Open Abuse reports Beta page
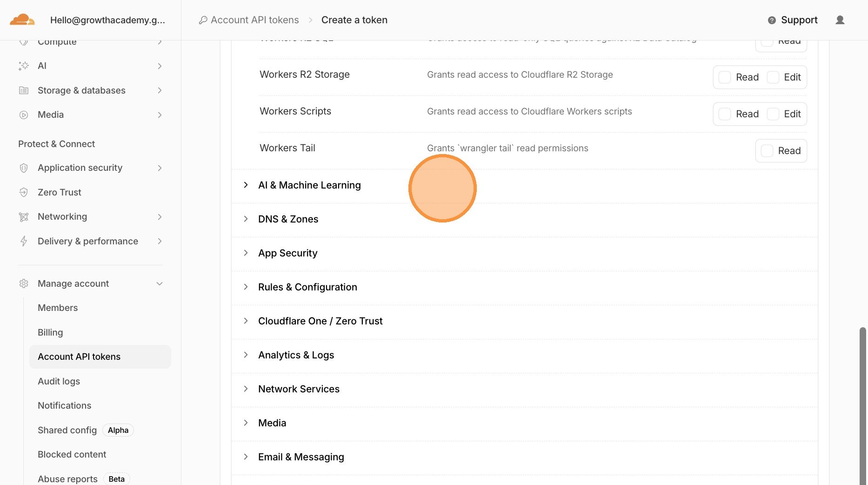 click(x=84, y=479)
